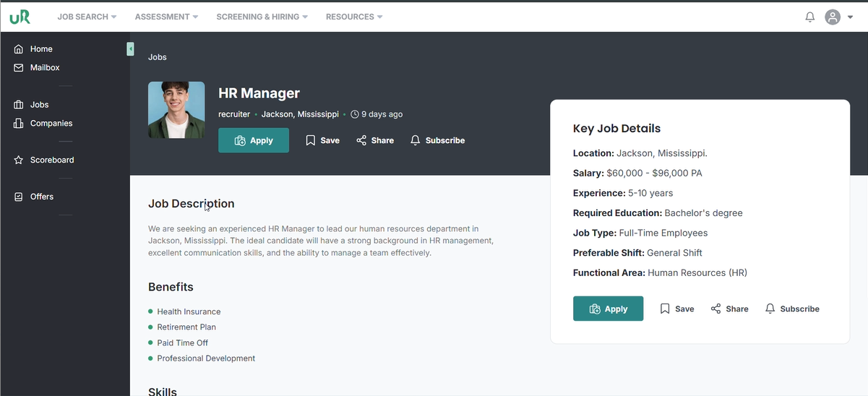This screenshot has width=868, height=396.
Task: Open Companies in the sidebar
Action: tap(51, 124)
